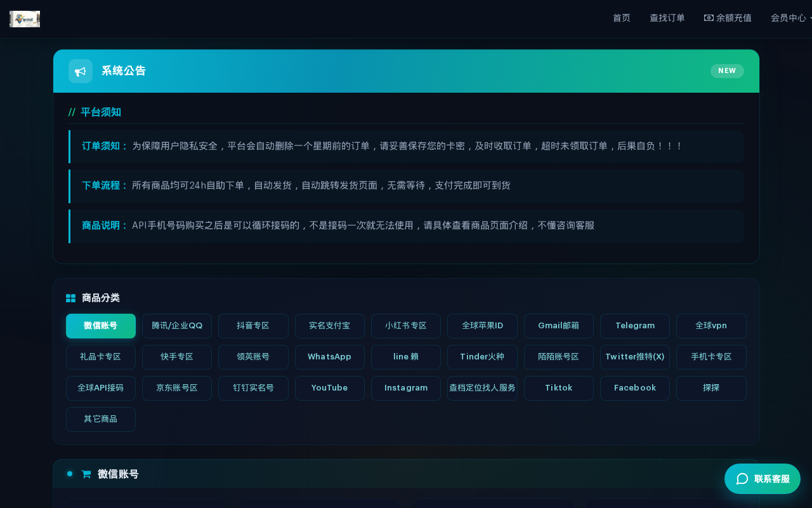
Task: Choose the 手机卡专区 category
Action: tap(711, 357)
